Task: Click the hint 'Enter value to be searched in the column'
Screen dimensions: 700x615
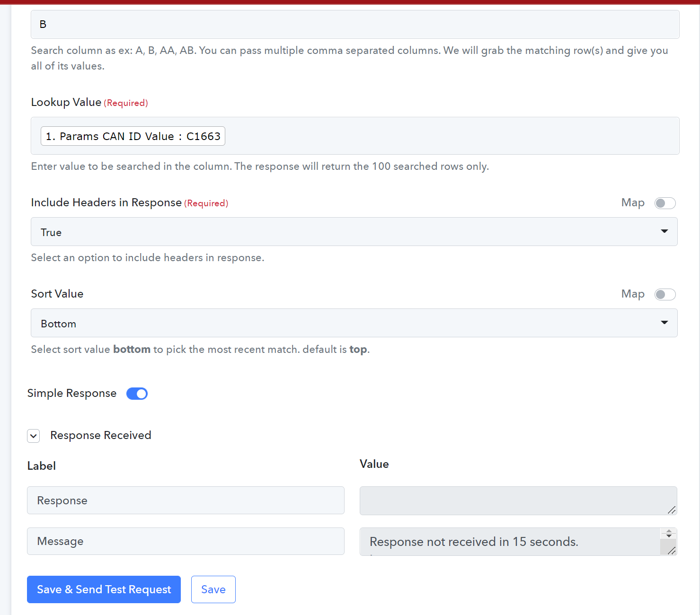Action: point(260,166)
